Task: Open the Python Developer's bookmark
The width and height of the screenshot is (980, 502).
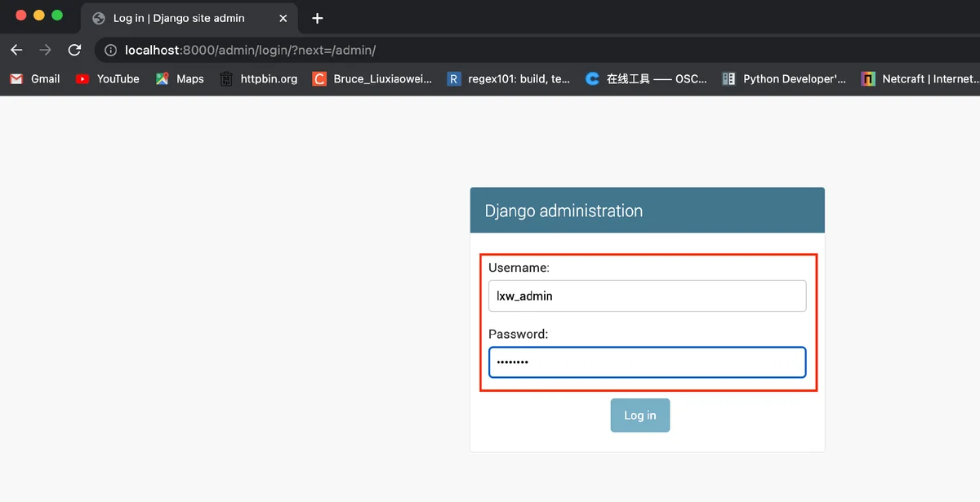Action: click(x=785, y=78)
